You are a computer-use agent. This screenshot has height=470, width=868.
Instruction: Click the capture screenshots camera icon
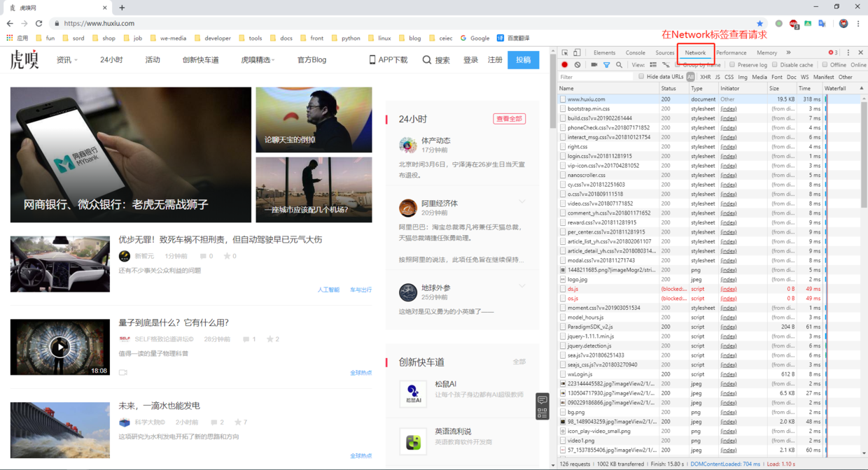tap(594, 65)
